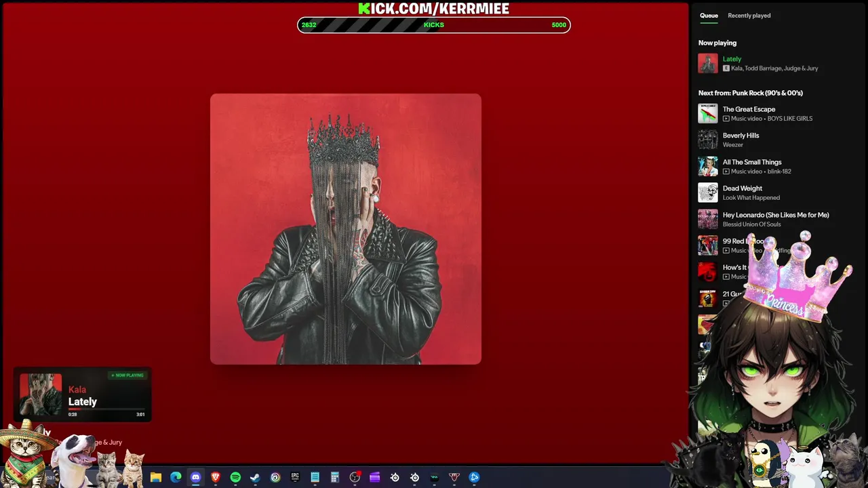The height and width of the screenshot is (488, 868).
Task: Open Calculator from the taskbar
Action: point(335,477)
